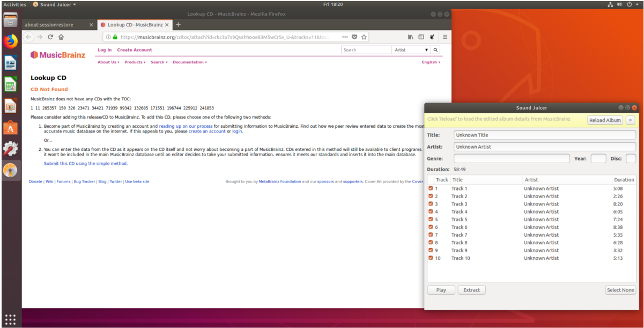Toggle the checkbox for Track 5

[431, 220]
